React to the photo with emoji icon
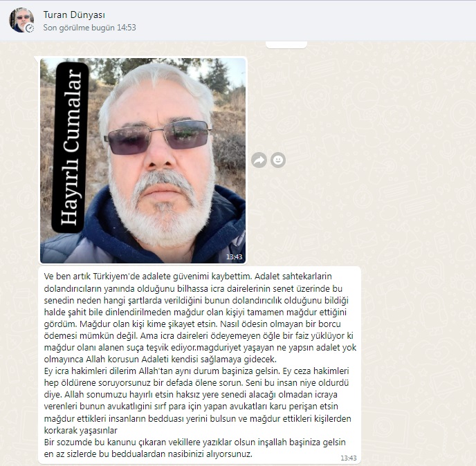The height and width of the screenshot is (466, 476). pos(277,160)
